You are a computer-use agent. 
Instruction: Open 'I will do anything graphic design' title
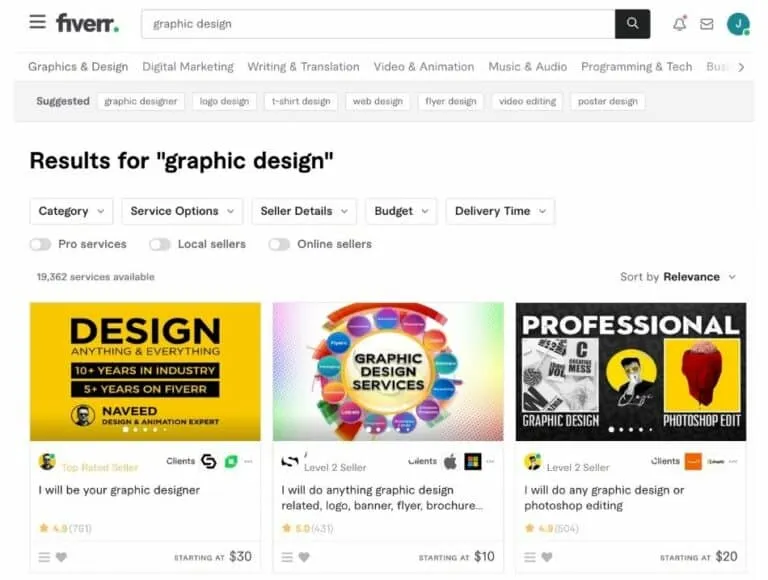click(x=382, y=498)
